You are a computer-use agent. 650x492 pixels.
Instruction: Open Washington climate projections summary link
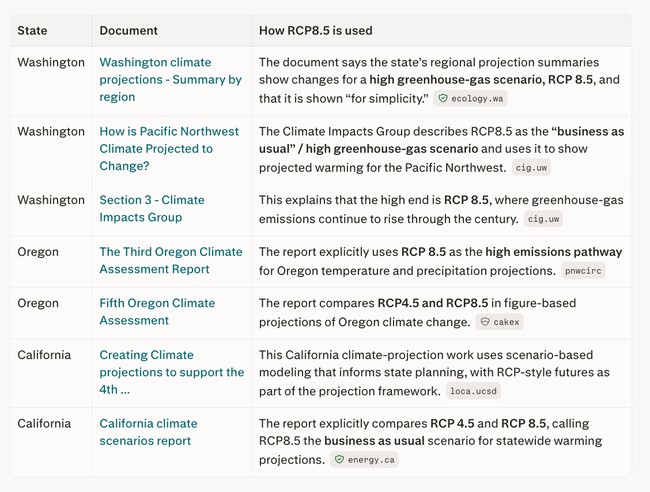point(170,80)
